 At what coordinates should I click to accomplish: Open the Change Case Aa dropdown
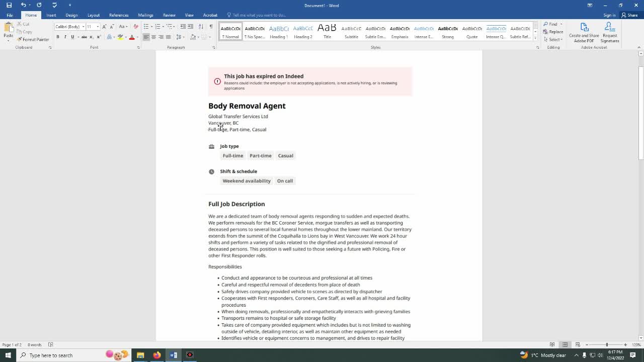point(123,27)
